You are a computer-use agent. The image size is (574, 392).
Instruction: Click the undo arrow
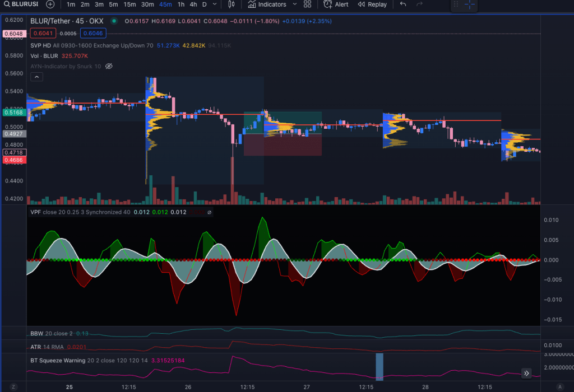402,4
